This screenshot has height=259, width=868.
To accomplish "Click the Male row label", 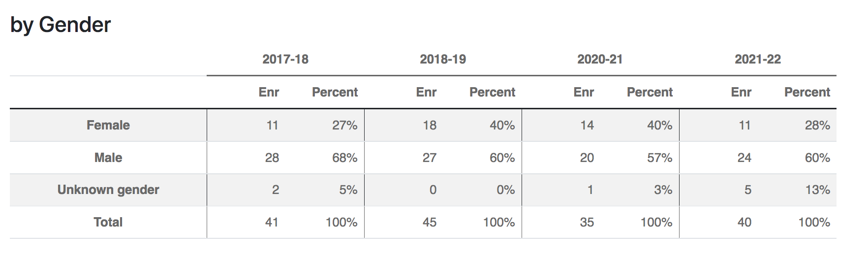I will coord(108,158).
